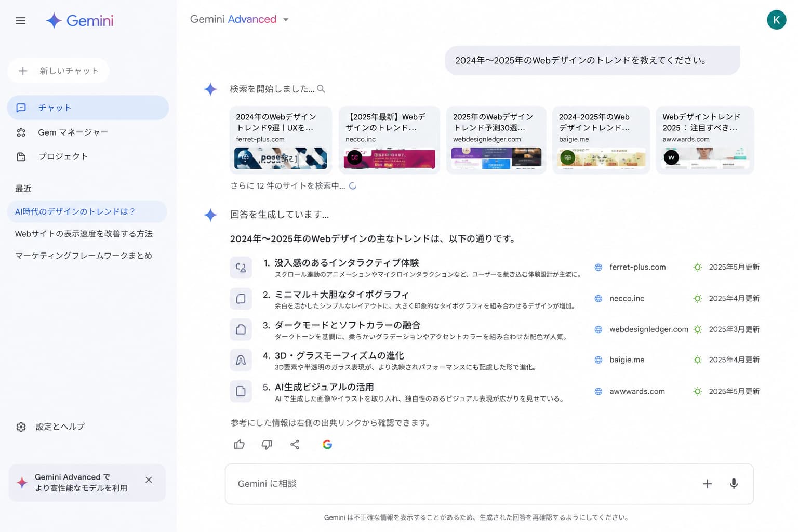Image resolution: width=798 pixels, height=532 pixels.
Task: Open the awwwards.com source card
Action: pos(705,140)
